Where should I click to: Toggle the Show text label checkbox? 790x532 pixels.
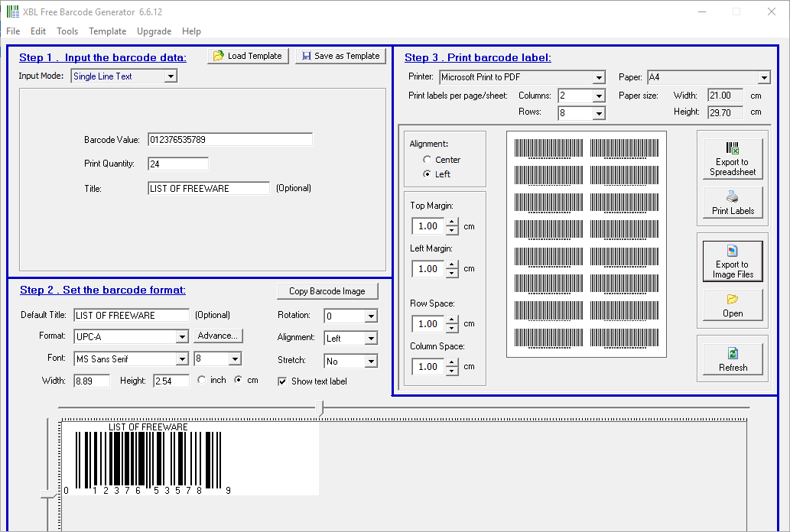point(283,381)
